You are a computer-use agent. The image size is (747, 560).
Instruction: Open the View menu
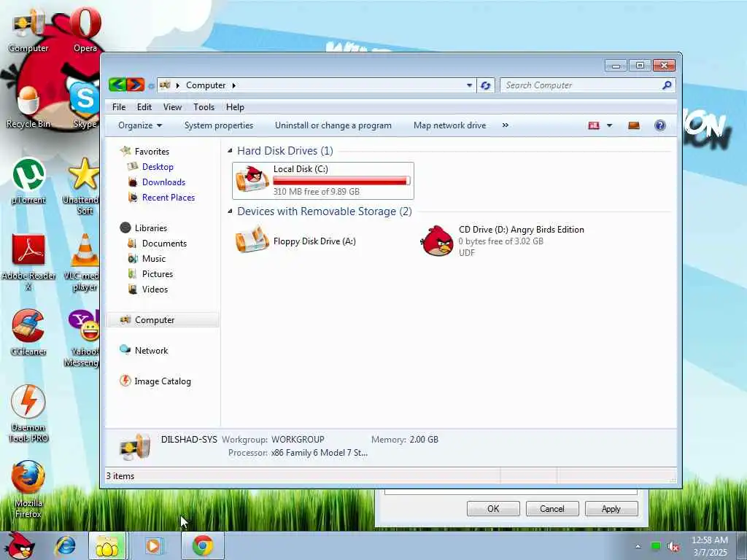click(x=172, y=107)
